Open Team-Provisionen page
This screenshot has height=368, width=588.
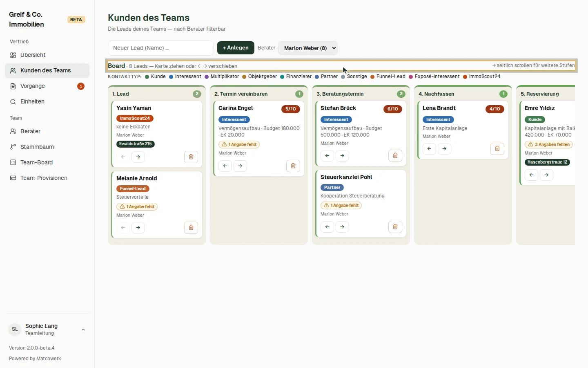[47, 178]
